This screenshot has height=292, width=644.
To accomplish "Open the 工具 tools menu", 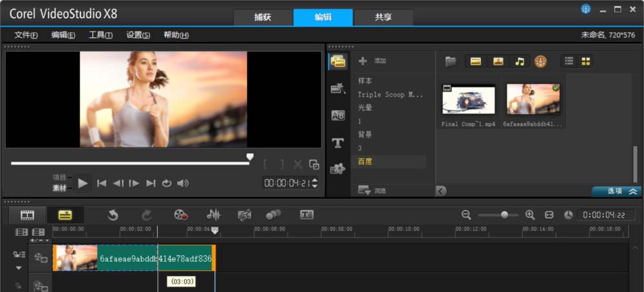I will click(x=100, y=35).
